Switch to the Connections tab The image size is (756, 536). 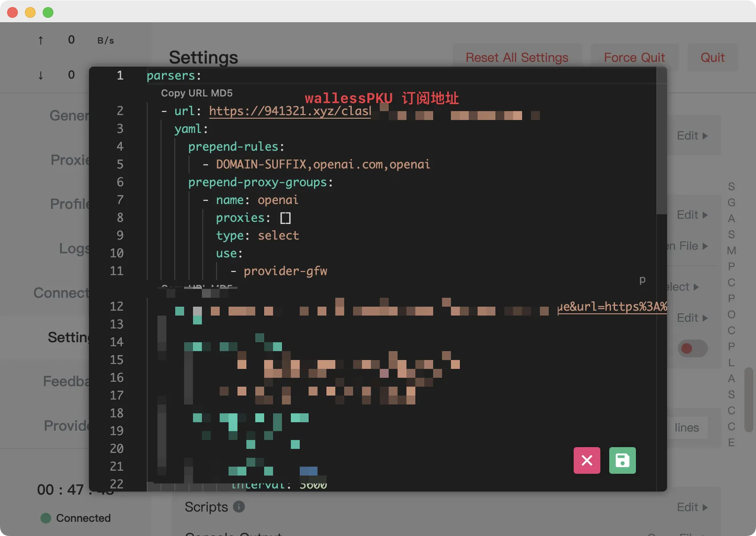pyautogui.click(x=61, y=293)
